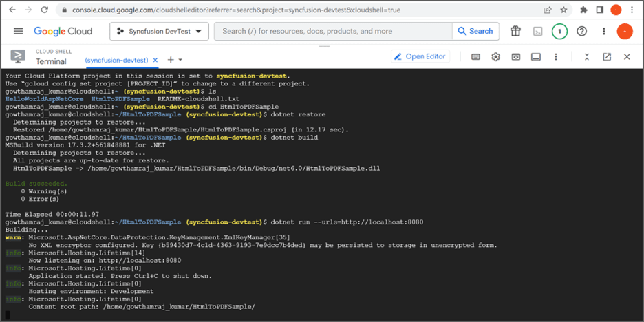Click the 0 Error(s) line
The image size is (644, 322).
click(x=40, y=200)
